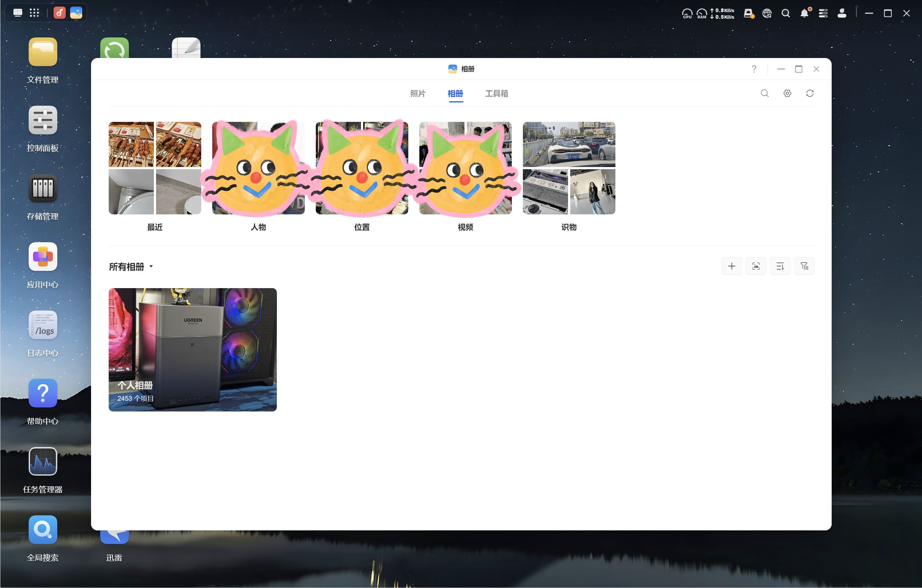Viewport: 922px width, 588px height.
Task: Click the plus button to create album
Action: pos(731,266)
